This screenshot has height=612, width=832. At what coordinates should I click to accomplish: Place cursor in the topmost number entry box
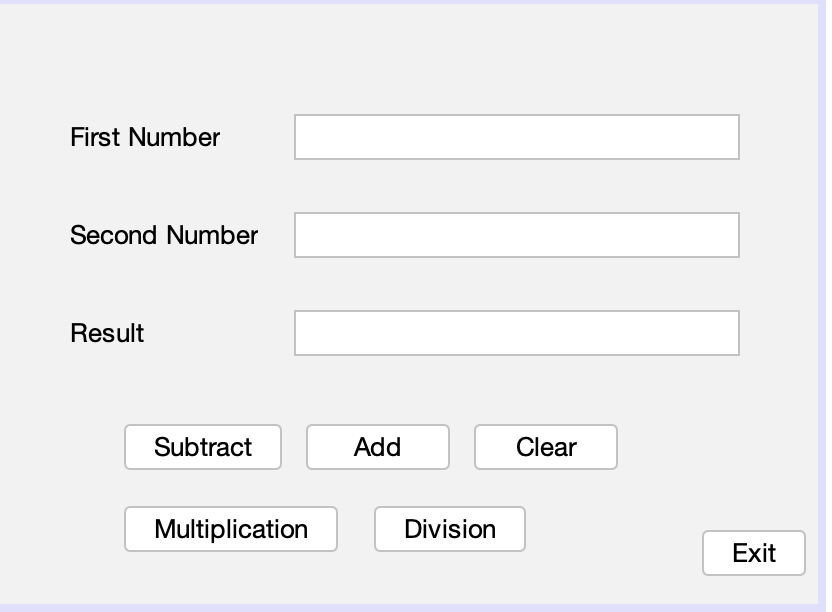click(516, 137)
